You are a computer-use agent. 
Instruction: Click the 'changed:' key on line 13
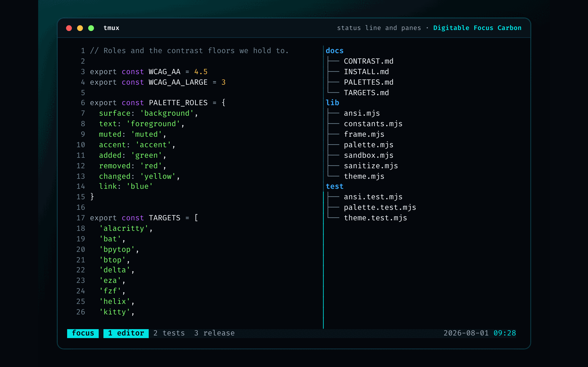(x=117, y=176)
